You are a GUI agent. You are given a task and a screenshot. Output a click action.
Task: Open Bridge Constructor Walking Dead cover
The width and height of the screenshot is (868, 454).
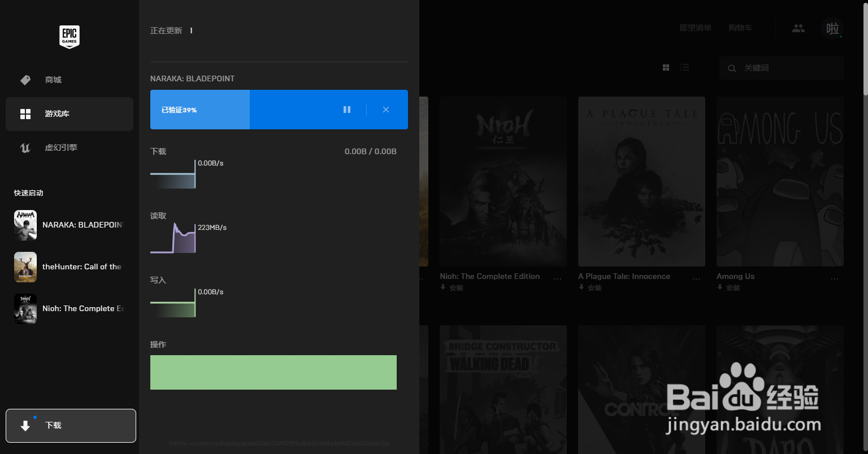(503, 390)
